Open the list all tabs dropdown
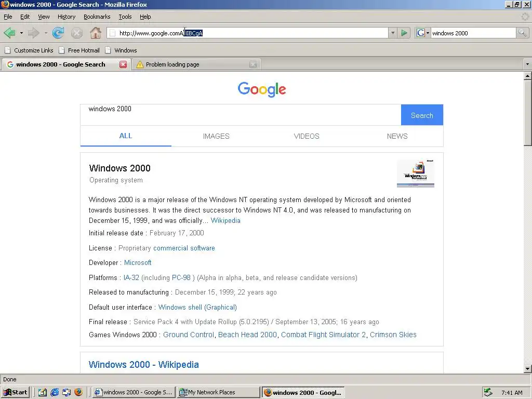The image size is (532, 399). (x=527, y=64)
